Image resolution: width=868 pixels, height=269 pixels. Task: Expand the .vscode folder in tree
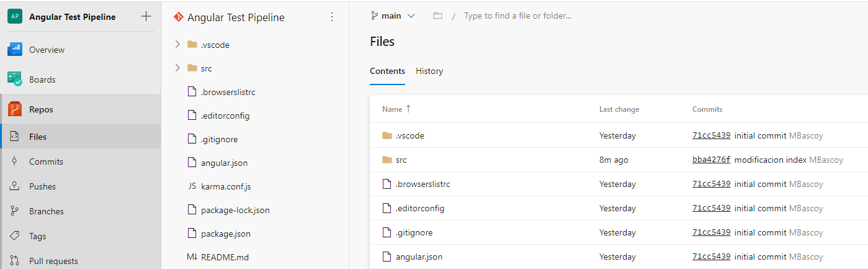pyautogui.click(x=177, y=45)
